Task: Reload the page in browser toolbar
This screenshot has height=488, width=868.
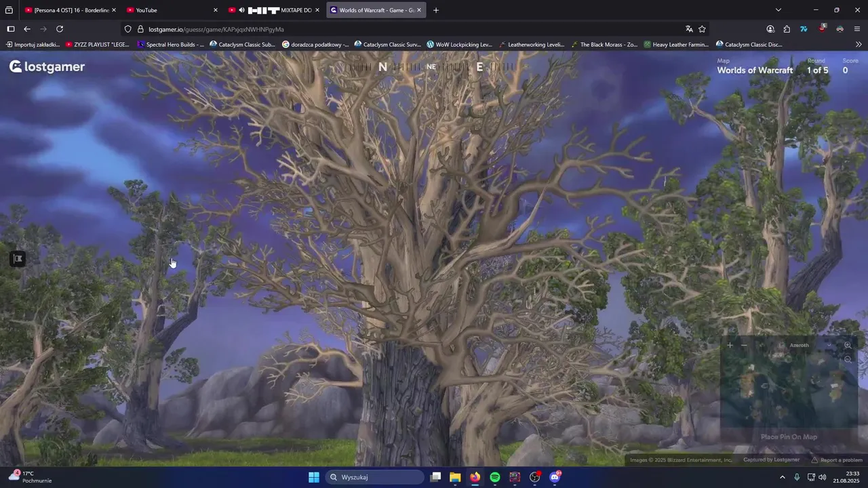Action: tap(60, 29)
